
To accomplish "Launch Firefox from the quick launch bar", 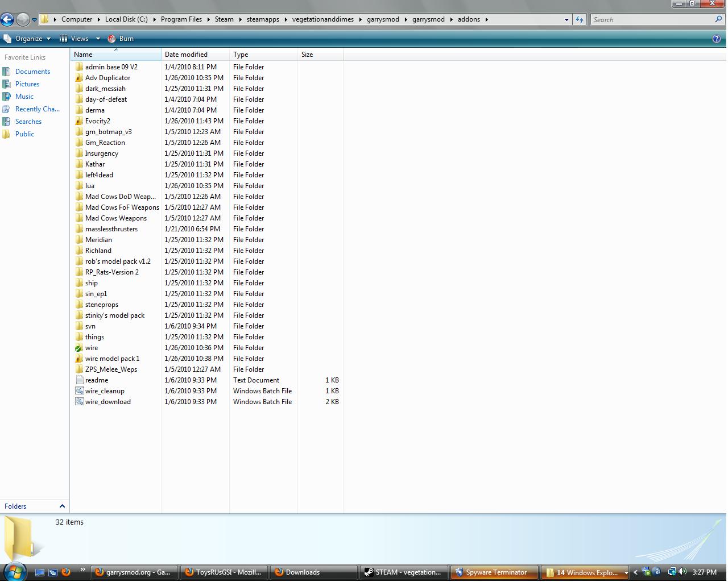I will click(x=67, y=572).
